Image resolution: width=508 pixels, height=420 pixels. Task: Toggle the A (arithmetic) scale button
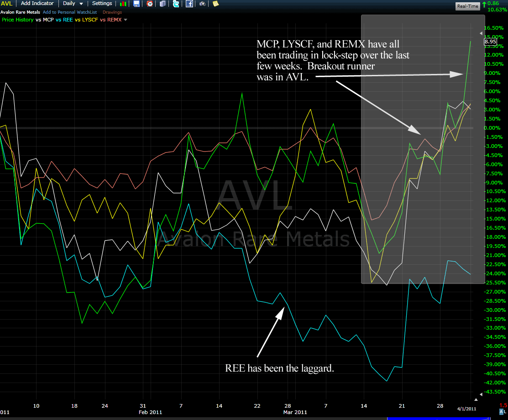(502, 412)
